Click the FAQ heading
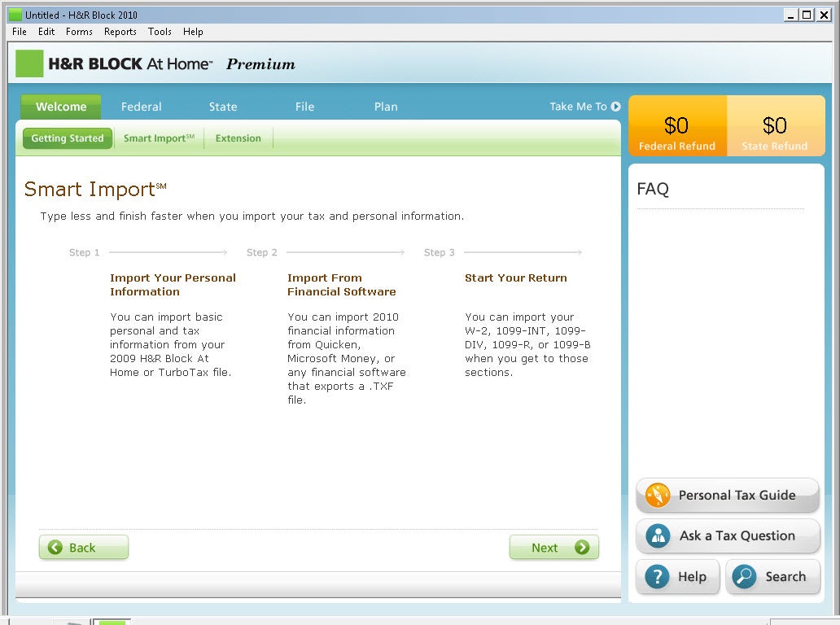The height and width of the screenshot is (625, 840). [x=653, y=189]
